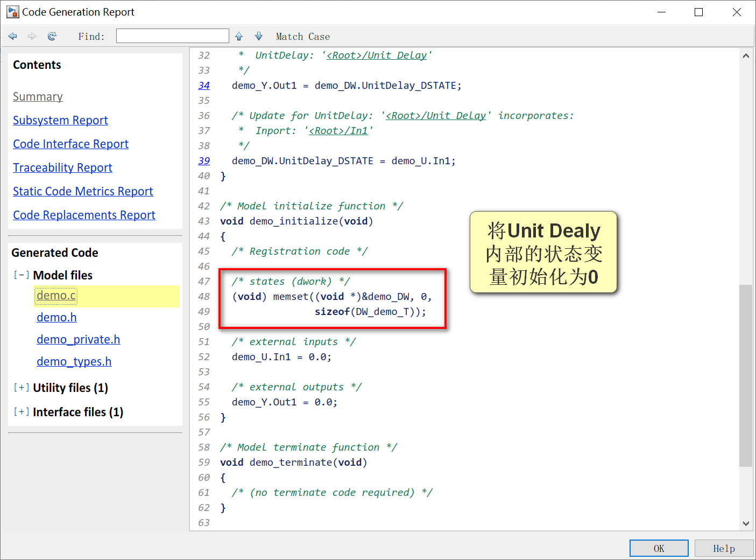Open the demo.h file

coord(56,317)
